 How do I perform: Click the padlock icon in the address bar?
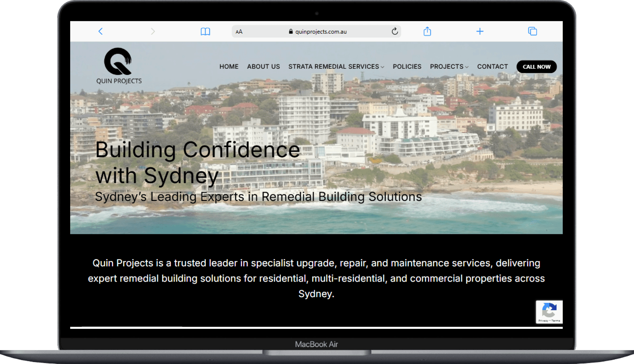(291, 32)
